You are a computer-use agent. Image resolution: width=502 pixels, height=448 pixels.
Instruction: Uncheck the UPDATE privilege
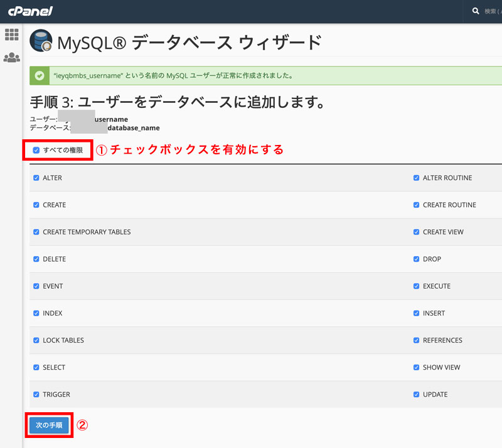[x=416, y=395]
